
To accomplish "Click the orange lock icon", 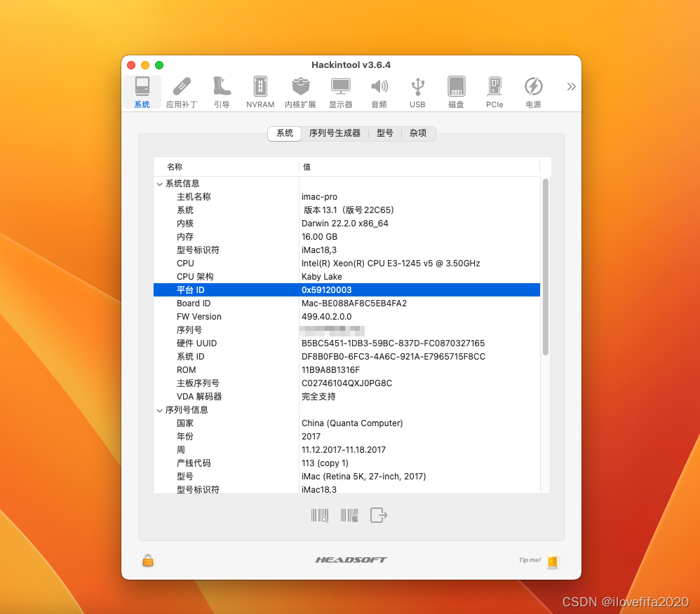I will tap(148, 560).
